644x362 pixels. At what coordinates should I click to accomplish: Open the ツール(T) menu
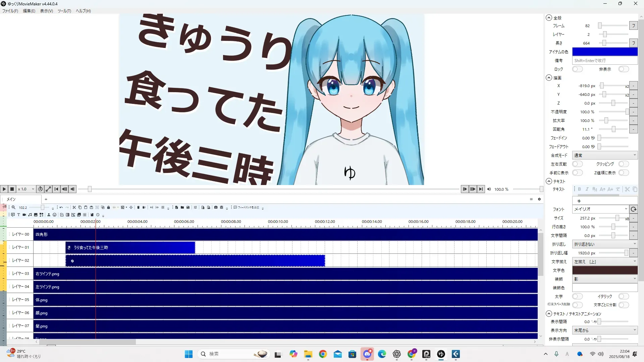click(x=64, y=11)
